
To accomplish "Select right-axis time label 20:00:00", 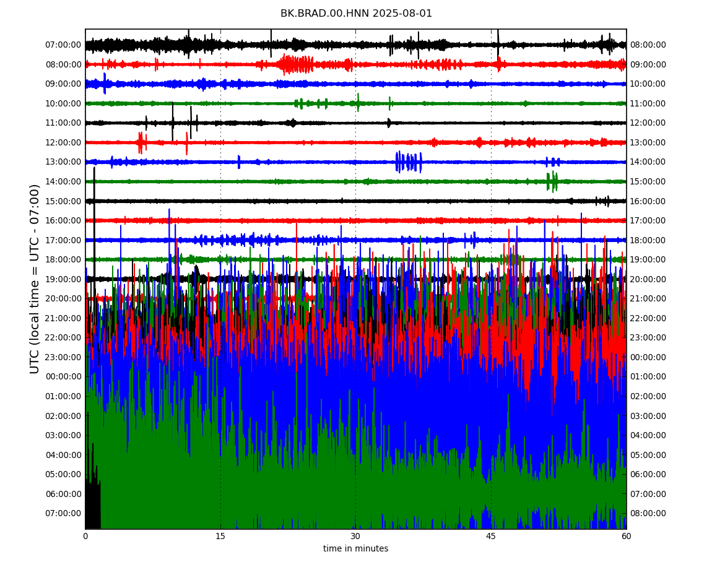I will pyautogui.click(x=648, y=279).
